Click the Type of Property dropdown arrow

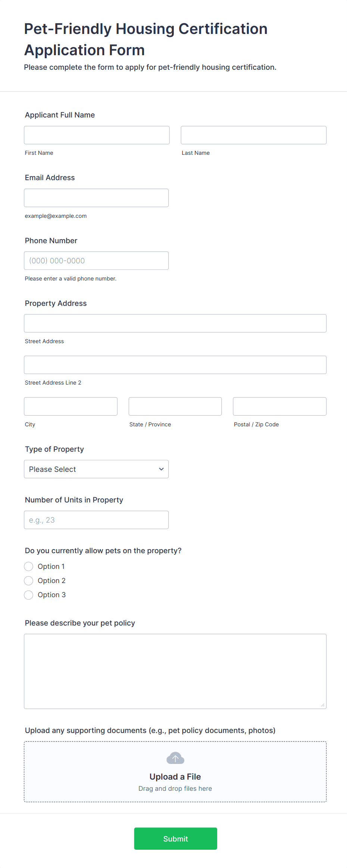pos(161,469)
